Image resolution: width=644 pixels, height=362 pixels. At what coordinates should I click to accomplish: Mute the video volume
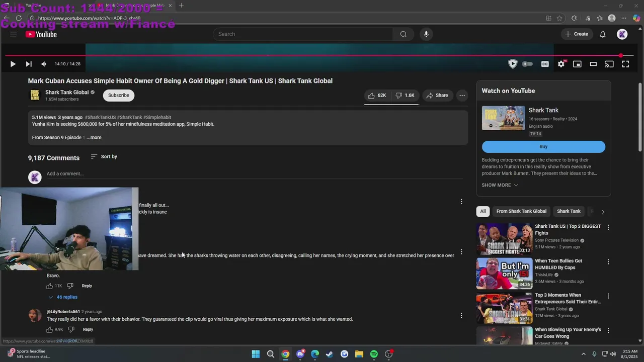[44, 64]
